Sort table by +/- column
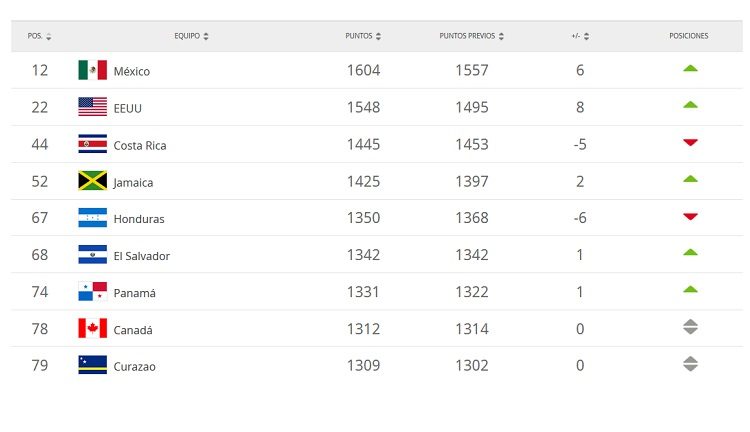 pyautogui.click(x=580, y=36)
